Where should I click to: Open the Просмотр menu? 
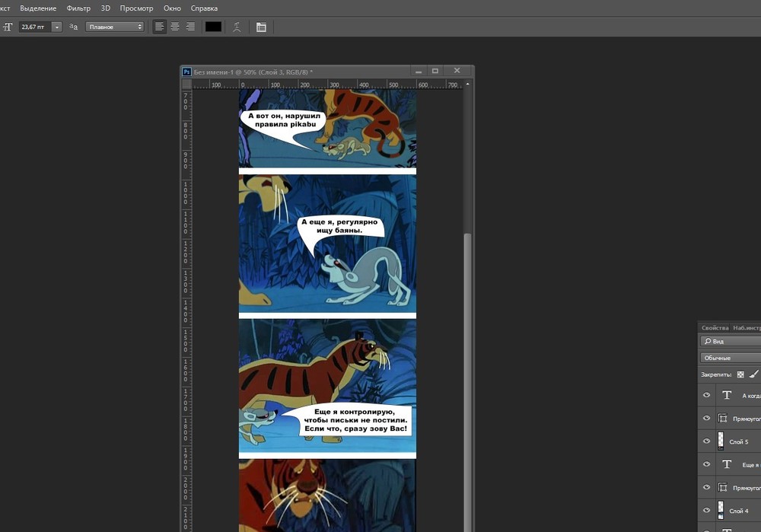(136, 8)
